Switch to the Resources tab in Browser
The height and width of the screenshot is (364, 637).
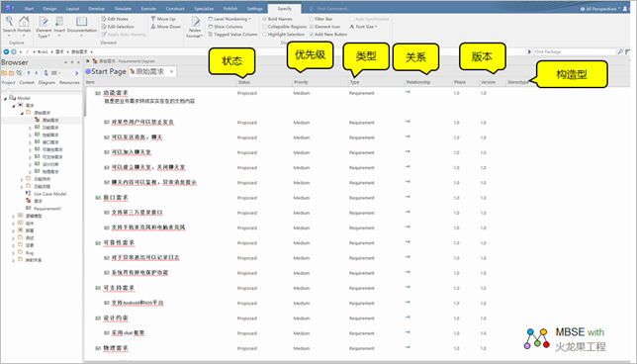(69, 82)
